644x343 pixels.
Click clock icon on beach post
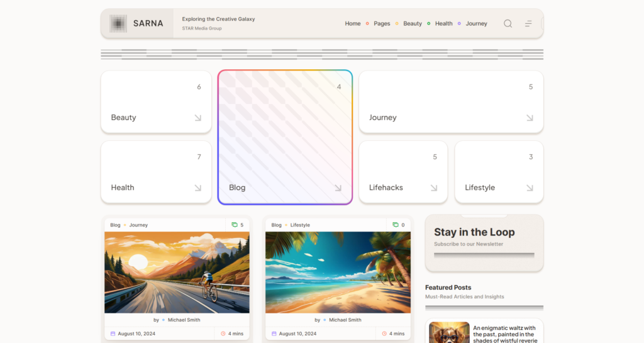[384, 334]
